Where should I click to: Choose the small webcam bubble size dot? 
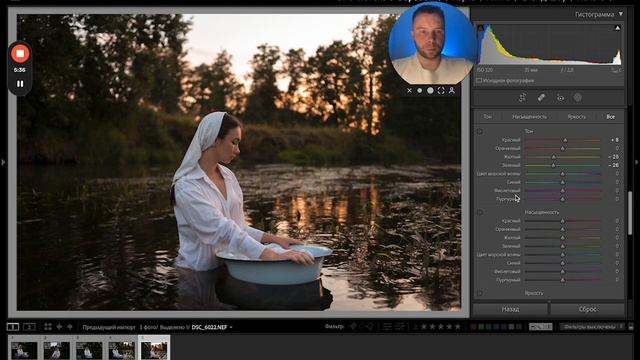point(420,91)
